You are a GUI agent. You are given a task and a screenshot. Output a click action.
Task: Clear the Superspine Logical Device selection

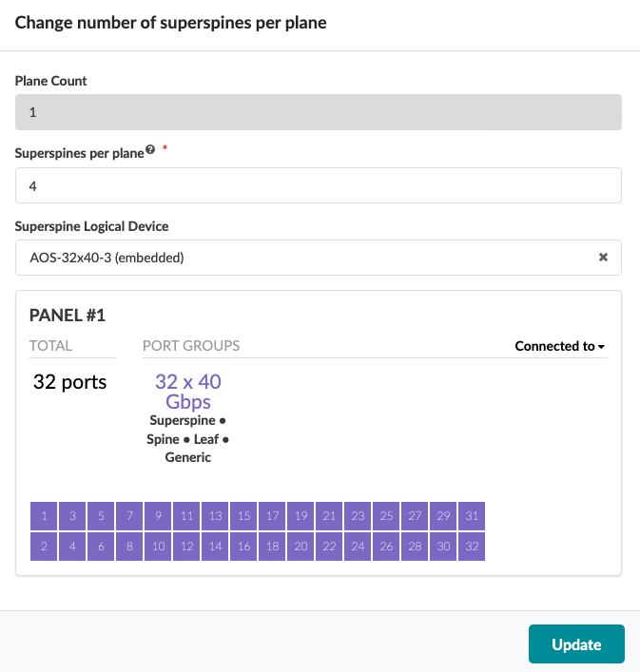click(603, 258)
